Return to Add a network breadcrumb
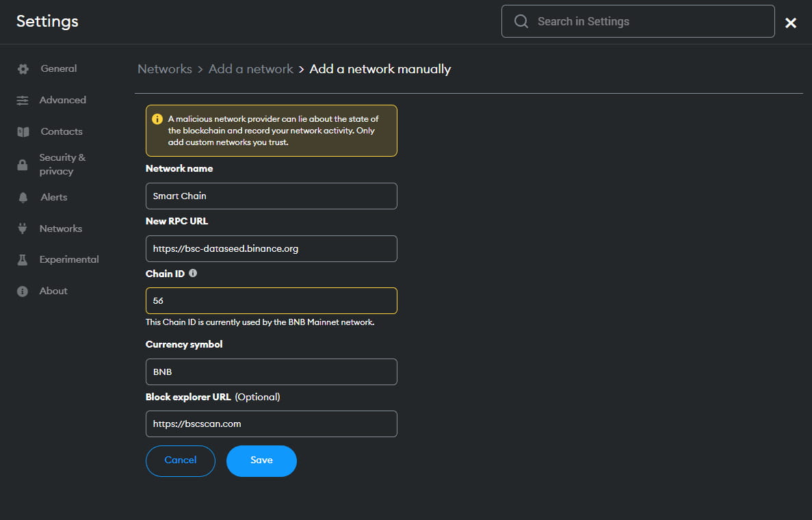This screenshot has height=520, width=812. pos(250,69)
